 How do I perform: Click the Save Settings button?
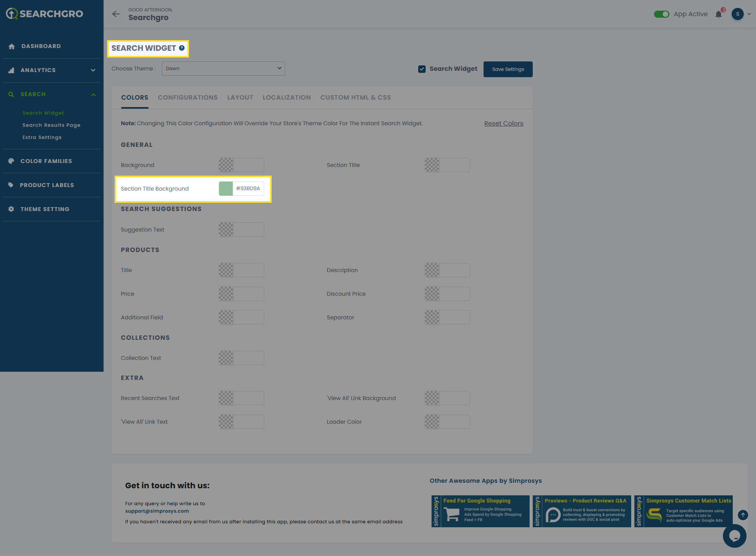508,69
